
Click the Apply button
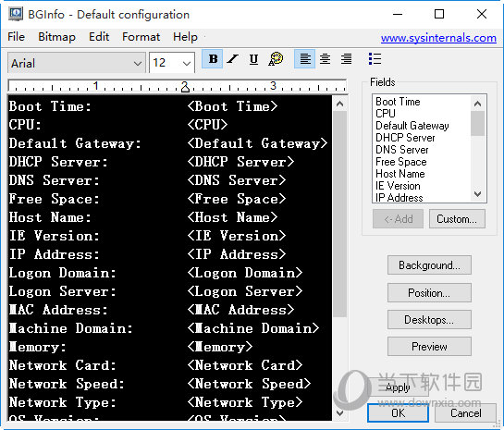pos(398,387)
